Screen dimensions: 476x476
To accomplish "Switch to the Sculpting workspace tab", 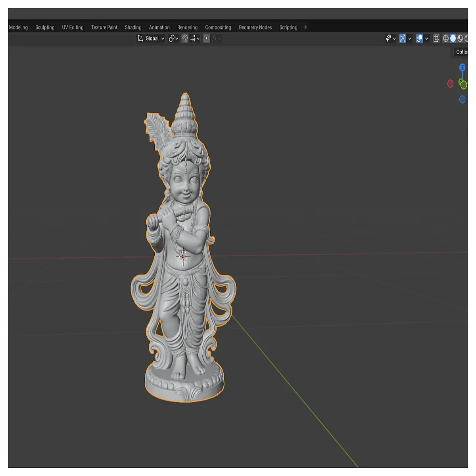I will [45, 27].
